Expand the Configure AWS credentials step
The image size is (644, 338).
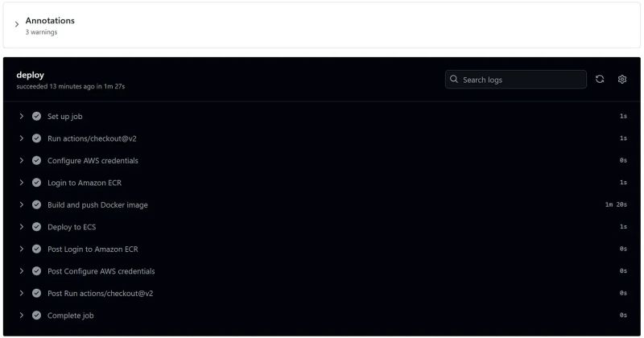click(x=22, y=160)
